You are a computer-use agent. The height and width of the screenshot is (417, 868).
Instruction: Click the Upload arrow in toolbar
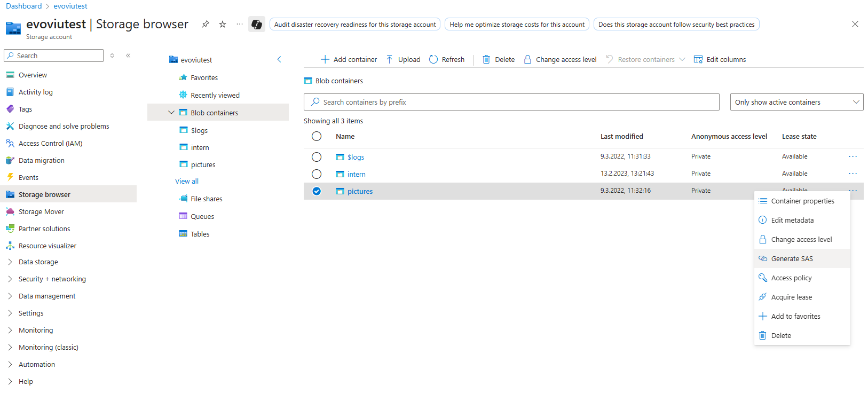390,59
